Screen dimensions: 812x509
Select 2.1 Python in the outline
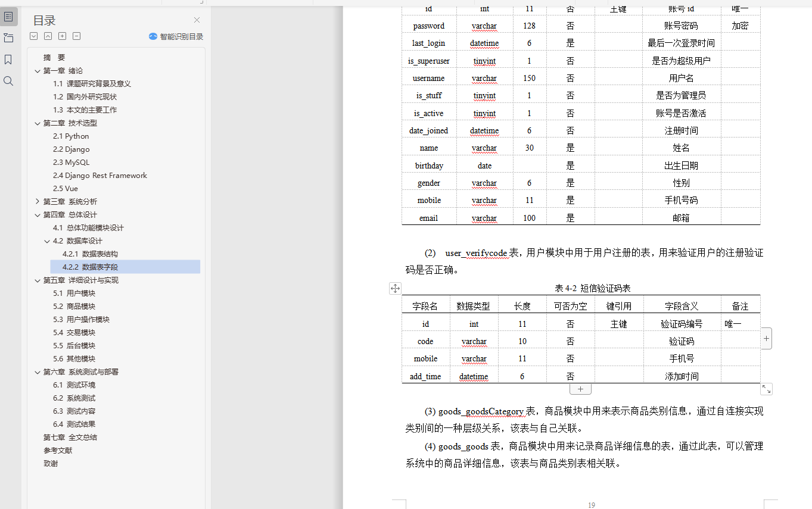(x=71, y=136)
